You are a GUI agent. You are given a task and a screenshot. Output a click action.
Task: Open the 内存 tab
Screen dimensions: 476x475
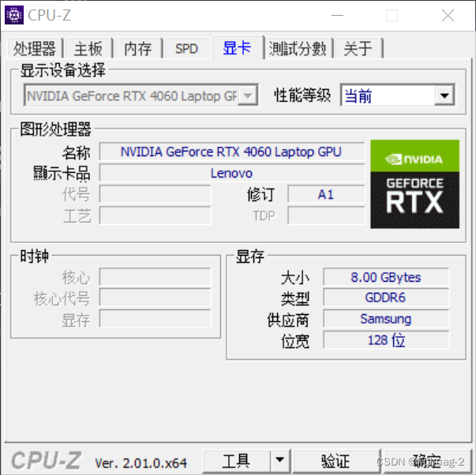[x=138, y=49]
